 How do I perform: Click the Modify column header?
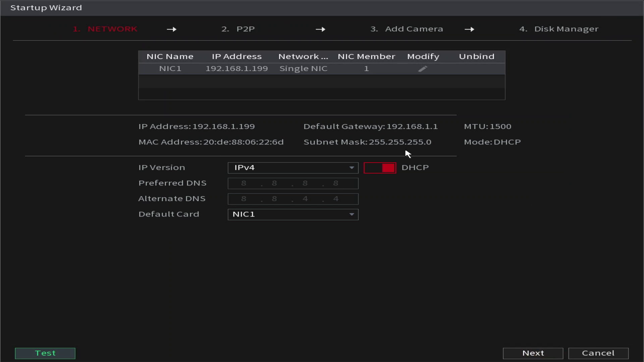pos(423,57)
